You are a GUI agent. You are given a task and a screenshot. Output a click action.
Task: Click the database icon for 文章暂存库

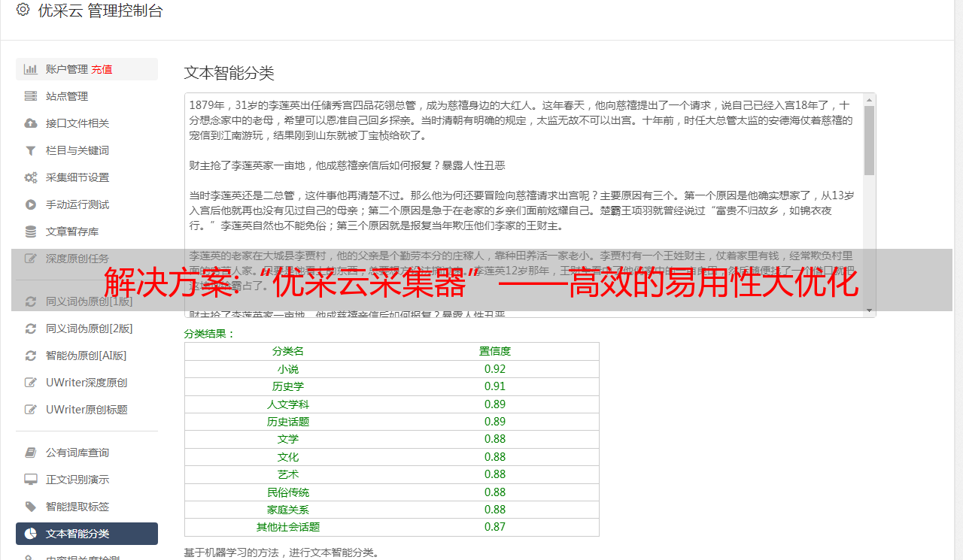pos(31,232)
